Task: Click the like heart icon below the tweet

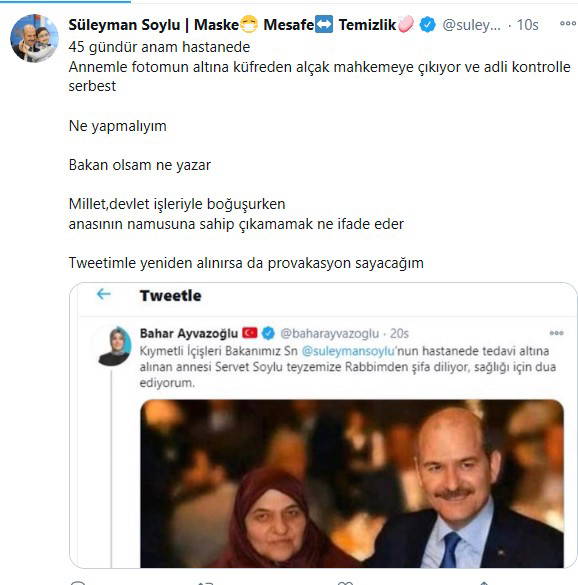Action: click(x=345, y=583)
